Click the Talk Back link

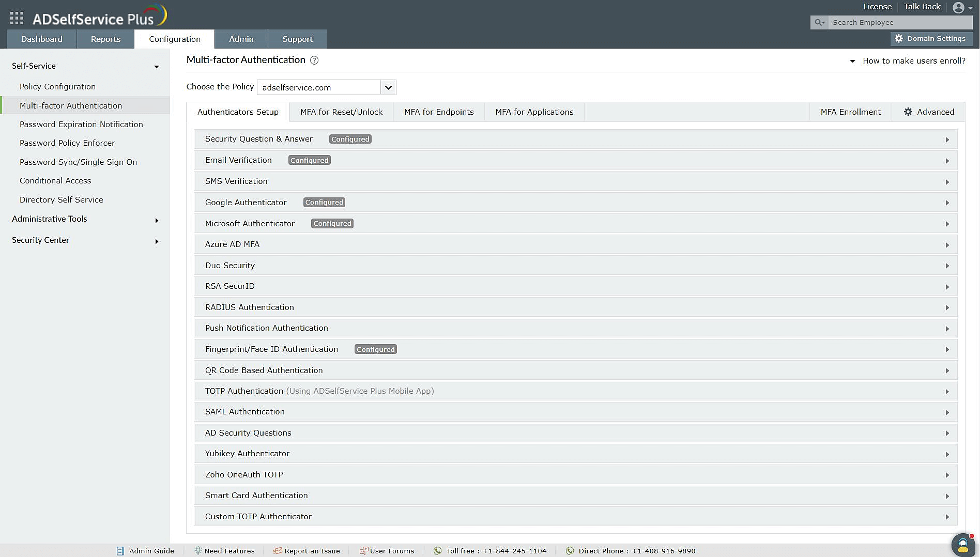(922, 6)
